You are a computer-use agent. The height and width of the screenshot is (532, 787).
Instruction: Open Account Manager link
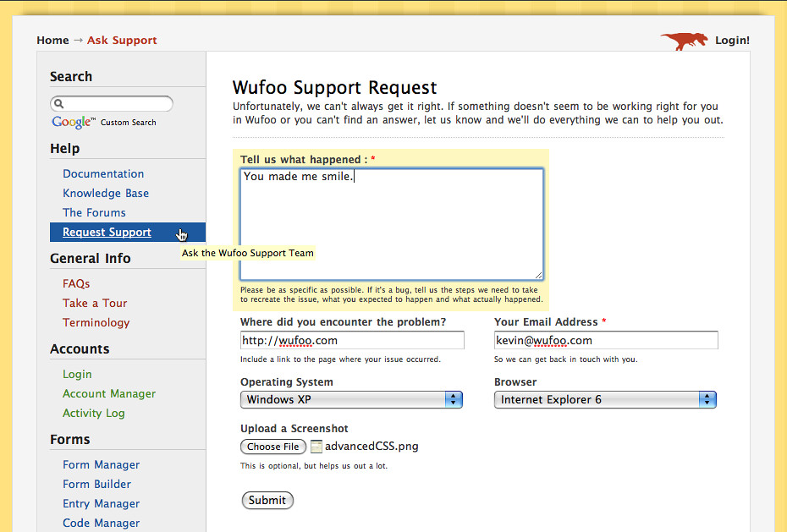point(109,393)
